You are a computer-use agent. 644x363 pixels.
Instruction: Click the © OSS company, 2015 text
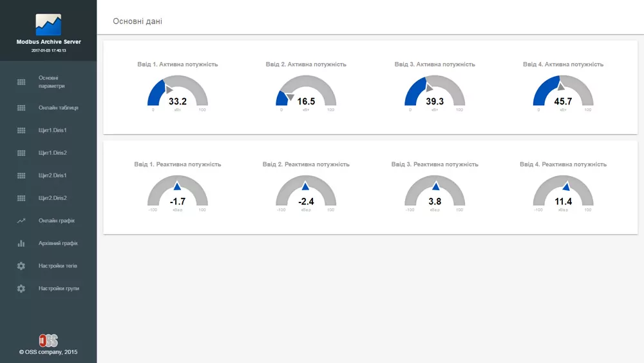tap(48, 352)
